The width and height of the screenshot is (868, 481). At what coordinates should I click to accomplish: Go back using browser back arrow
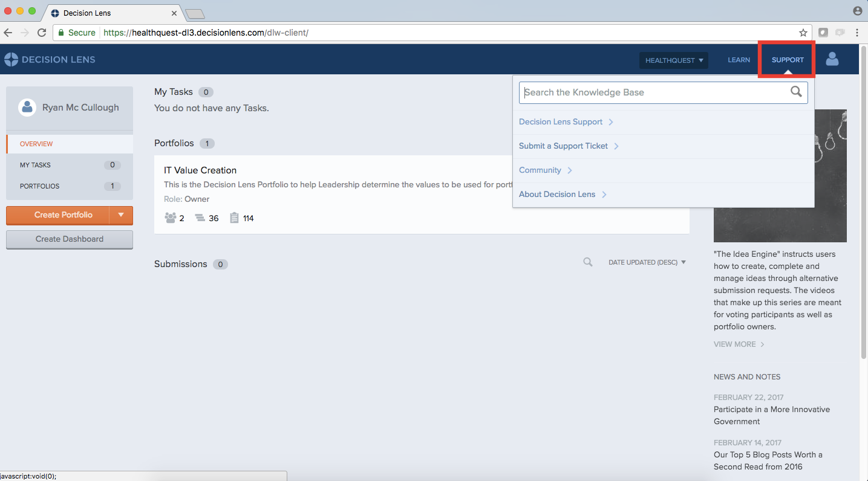8,33
